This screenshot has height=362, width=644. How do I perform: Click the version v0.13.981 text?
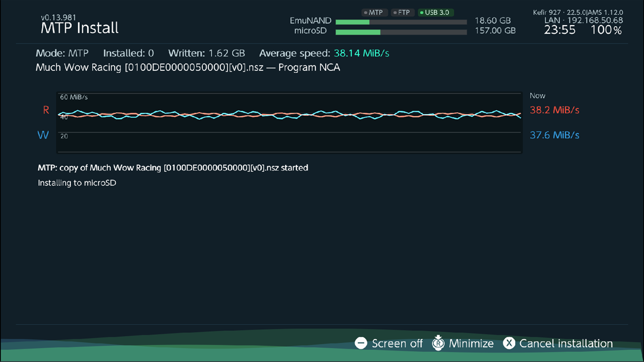point(58,18)
